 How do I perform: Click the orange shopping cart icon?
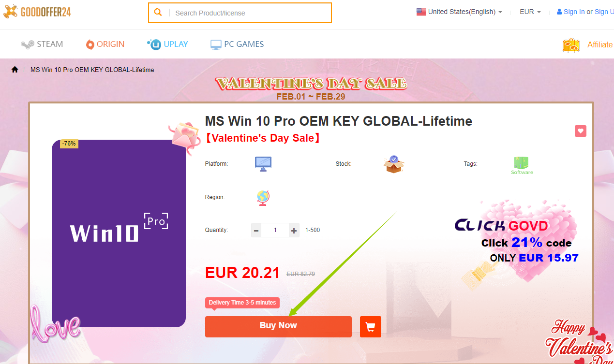371,327
